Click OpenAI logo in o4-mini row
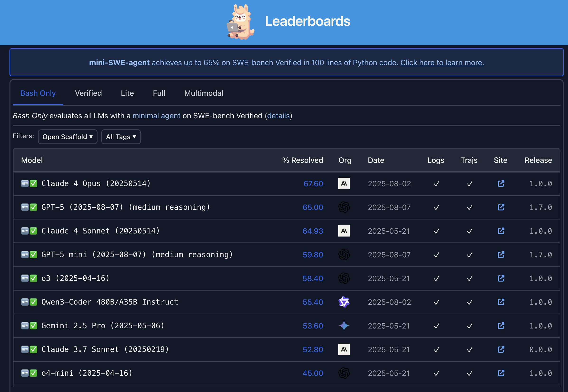 click(x=344, y=373)
